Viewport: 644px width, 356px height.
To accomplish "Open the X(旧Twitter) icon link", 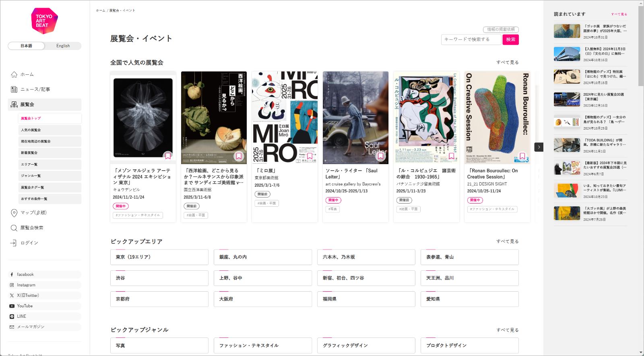I will 12,295.
